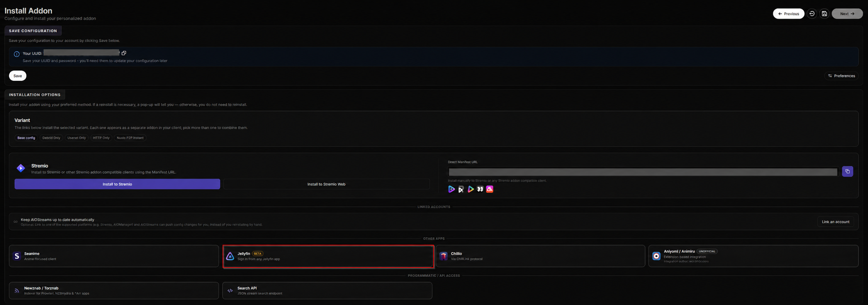Viewport: 868px width, 305px height.
Task: Open the Chillio ChillLink card
Action: 540,256
